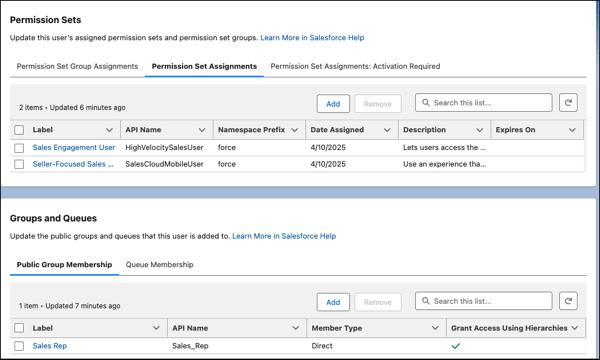Click 4/10/2025 date for Seller-Focused Sales row
The height and width of the screenshot is (360, 600).
pos(328,164)
